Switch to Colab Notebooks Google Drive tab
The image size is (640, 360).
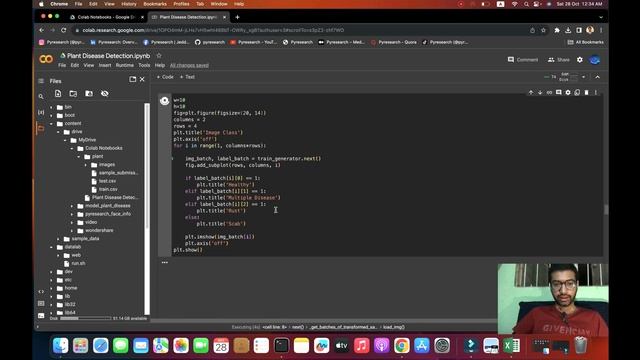(x=106, y=17)
